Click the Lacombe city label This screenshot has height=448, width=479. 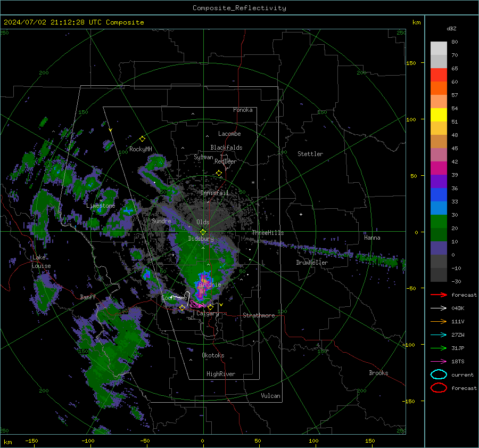pos(229,134)
